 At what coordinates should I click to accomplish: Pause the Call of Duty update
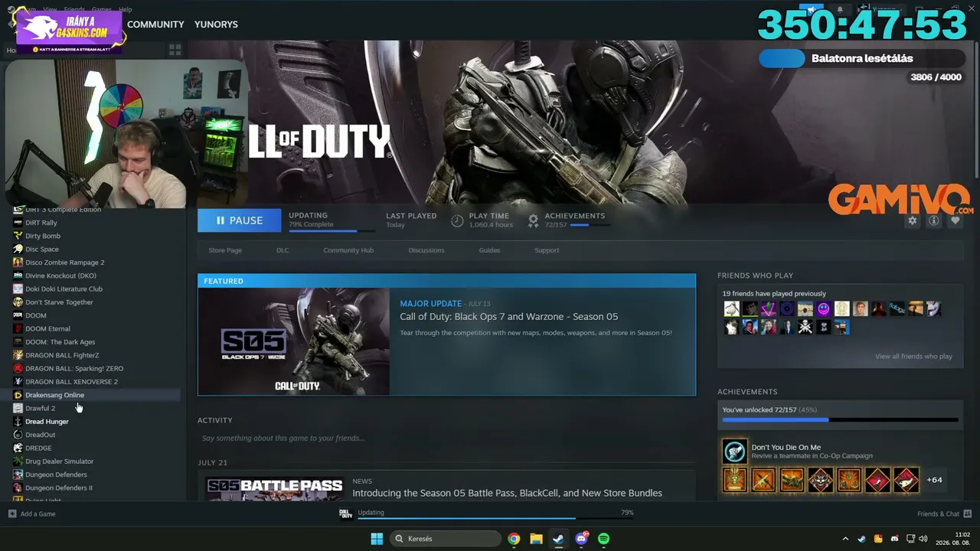239,220
